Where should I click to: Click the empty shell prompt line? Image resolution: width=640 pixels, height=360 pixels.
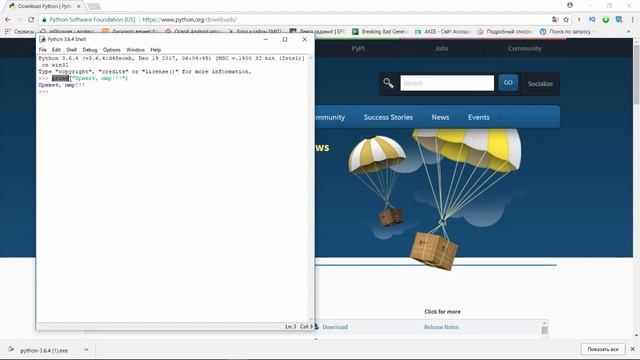pyautogui.click(x=173, y=92)
